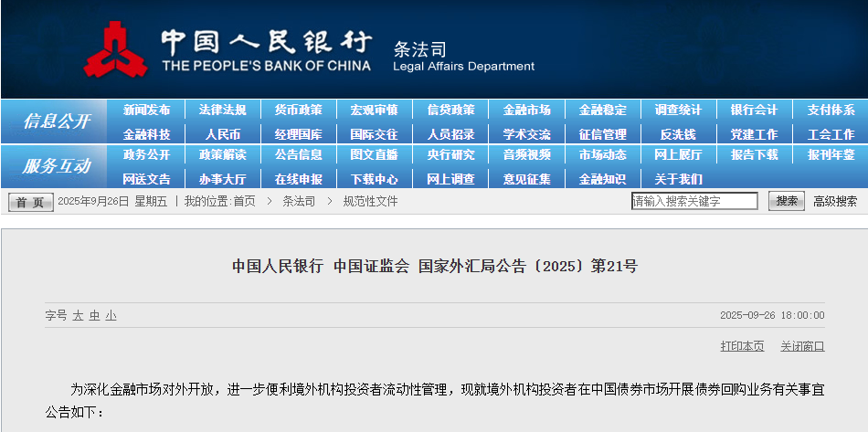
Task: Open 支付体系 navigation item
Action: 831,110
